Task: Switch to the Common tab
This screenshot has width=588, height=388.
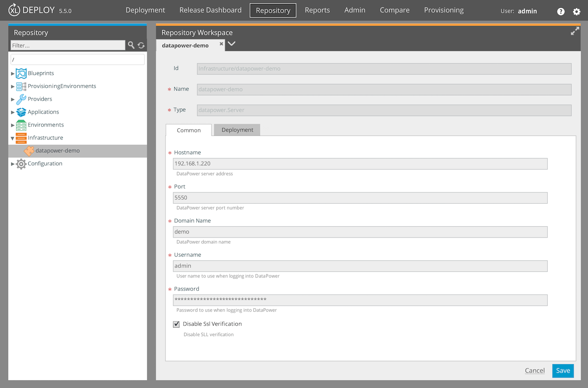Action: pyautogui.click(x=189, y=130)
